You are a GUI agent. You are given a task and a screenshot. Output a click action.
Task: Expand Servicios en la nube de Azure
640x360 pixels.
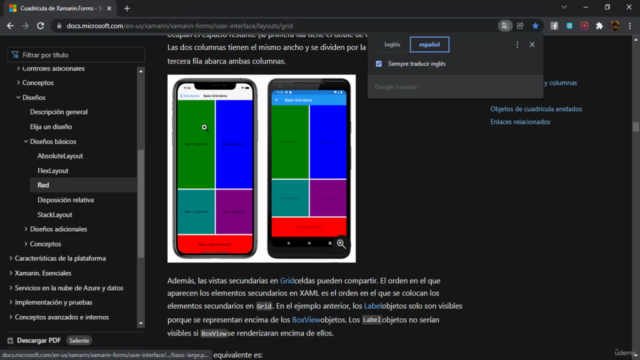11,288
